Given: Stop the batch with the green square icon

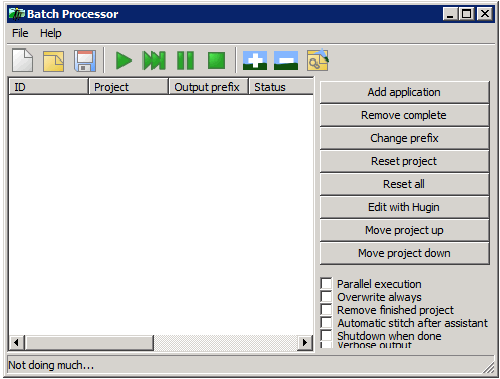Looking at the screenshot, I should [x=216, y=61].
